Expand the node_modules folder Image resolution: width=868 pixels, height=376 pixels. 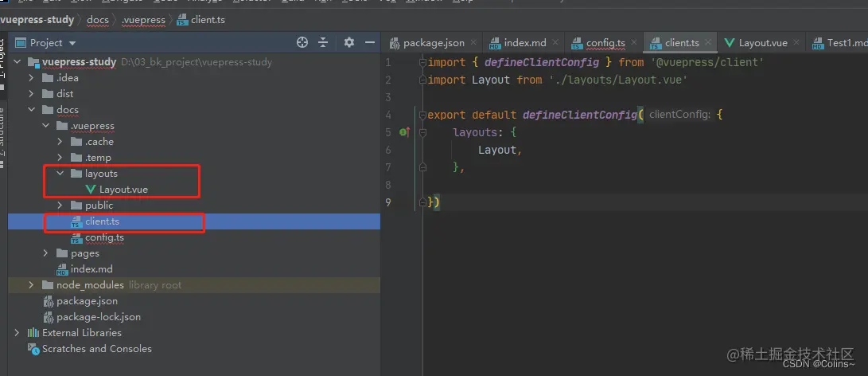(31, 285)
